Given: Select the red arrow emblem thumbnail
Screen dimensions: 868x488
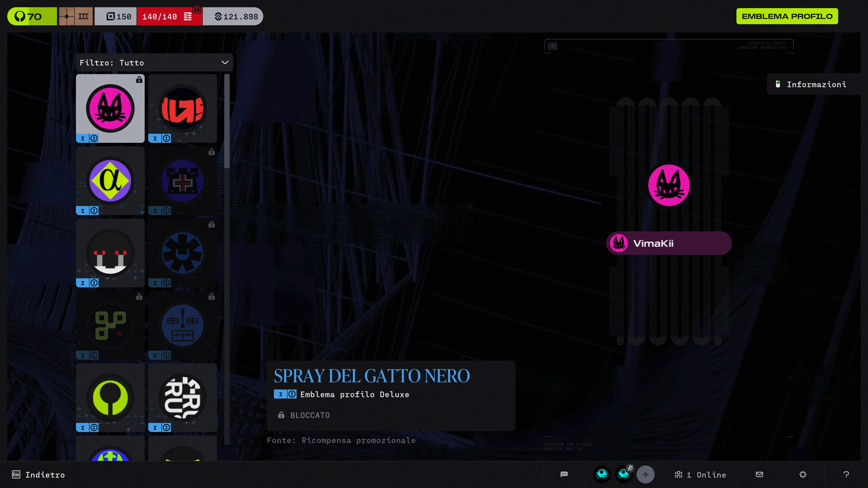Looking at the screenshot, I should [x=182, y=108].
